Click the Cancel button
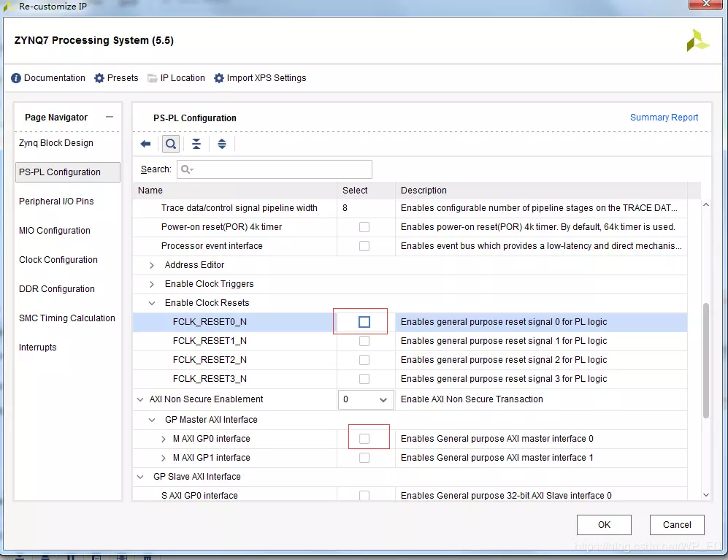Screen dimensions: 728x560 [677, 525]
